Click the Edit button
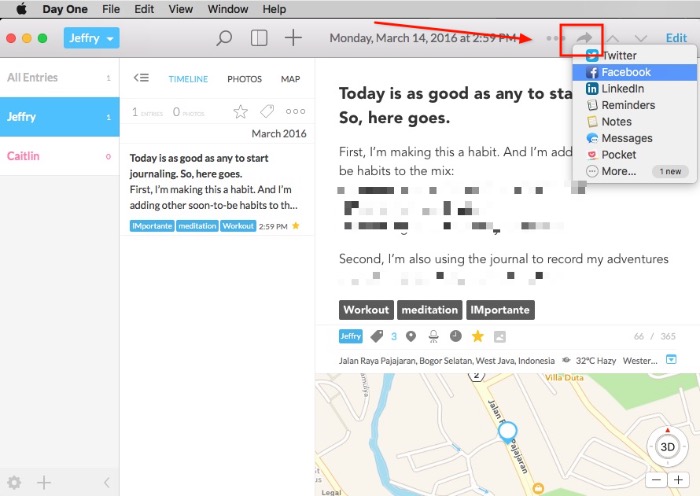The height and width of the screenshot is (496, 700). click(676, 38)
